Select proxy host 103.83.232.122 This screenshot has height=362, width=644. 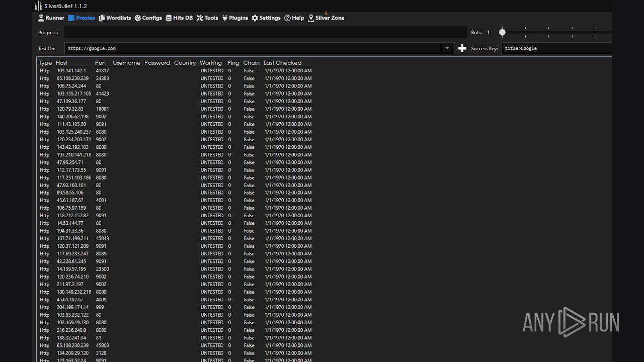click(72, 315)
